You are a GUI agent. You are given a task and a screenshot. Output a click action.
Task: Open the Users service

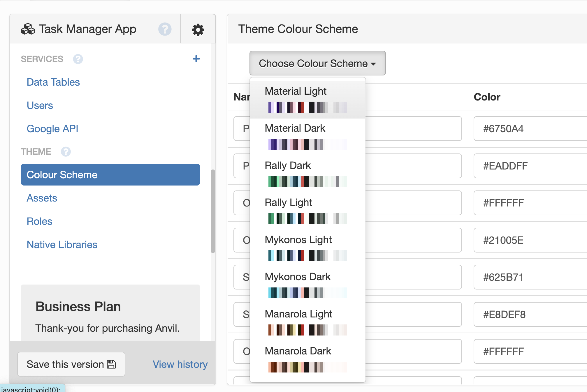(40, 105)
